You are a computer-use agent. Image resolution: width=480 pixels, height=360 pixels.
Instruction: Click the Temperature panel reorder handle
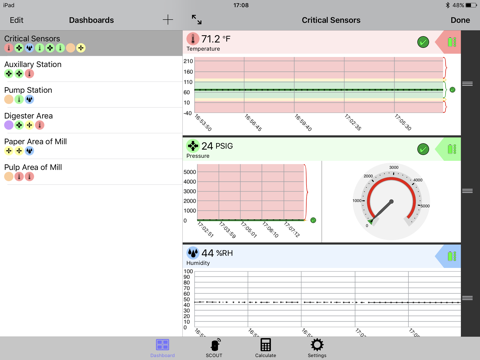point(467,83)
